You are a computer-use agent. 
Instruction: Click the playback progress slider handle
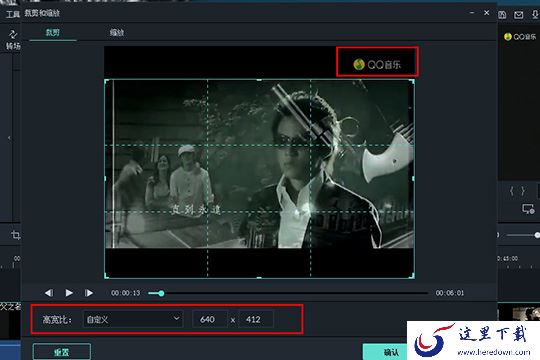(x=161, y=293)
